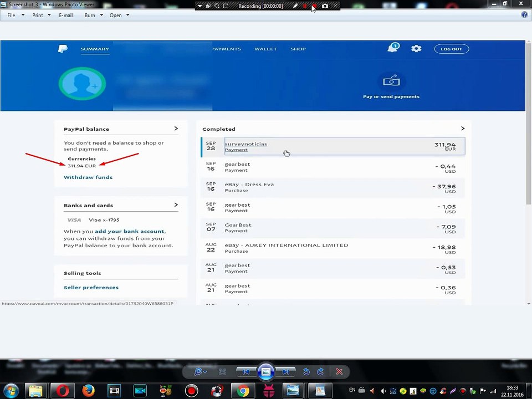Rotate the image counterclockwise
Viewport: 532px width, 399px height.
[306, 372]
